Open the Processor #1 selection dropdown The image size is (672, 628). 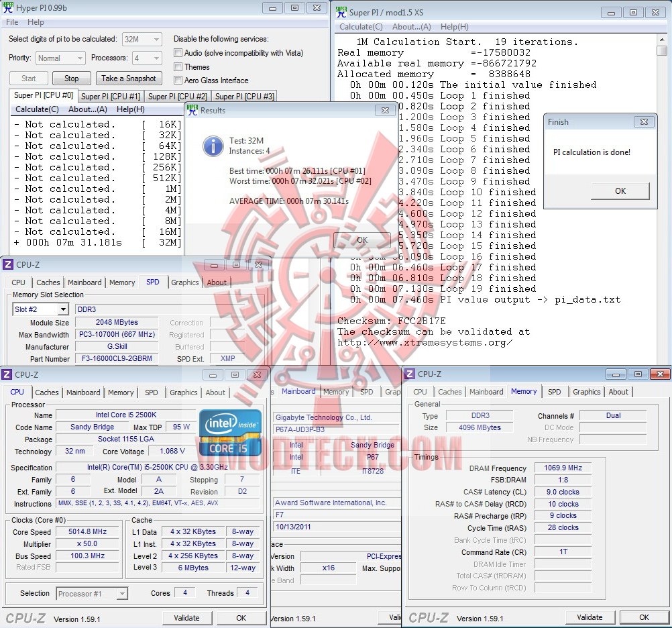pyautogui.click(x=122, y=594)
